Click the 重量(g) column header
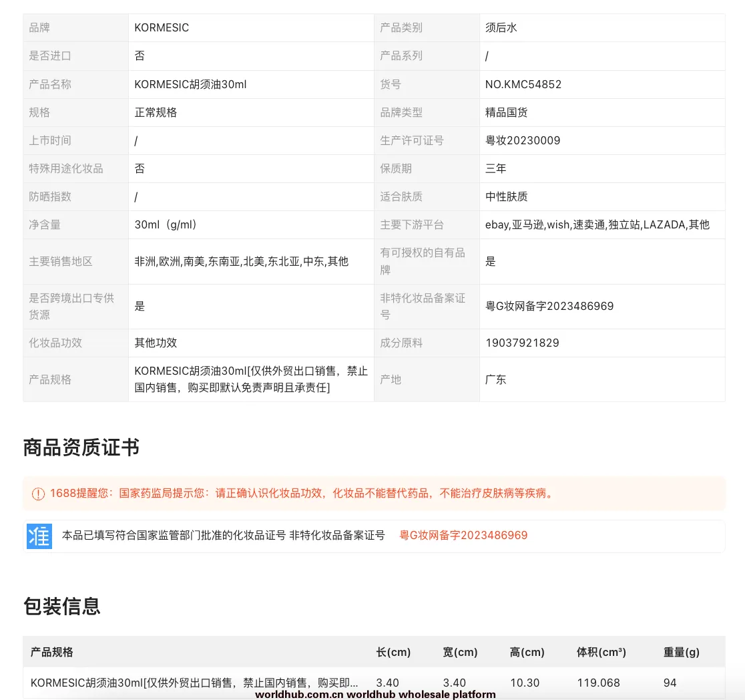745x700 pixels. (x=682, y=652)
